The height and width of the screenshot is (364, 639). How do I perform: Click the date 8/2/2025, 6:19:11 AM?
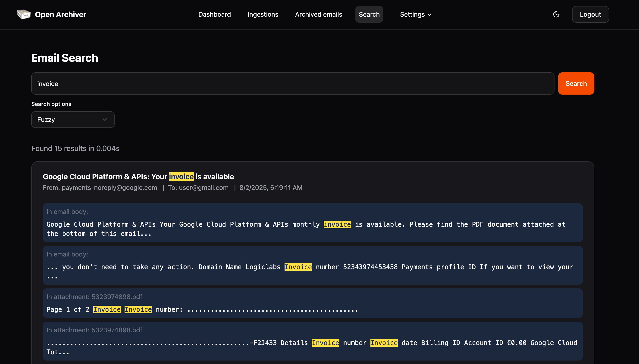[271, 188]
